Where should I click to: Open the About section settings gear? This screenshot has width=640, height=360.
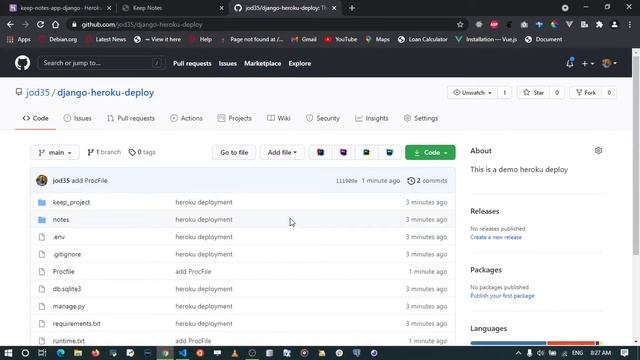pyautogui.click(x=598, y=151)
